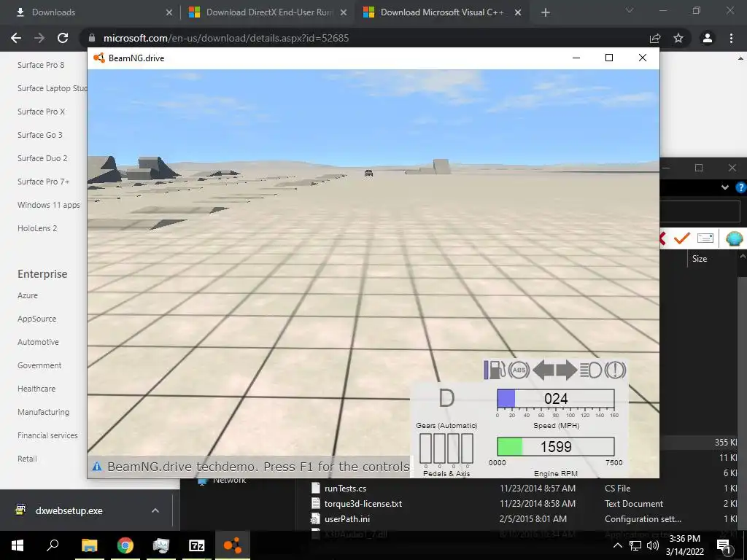The height and width of the screenshot is (560, 747).
Task: Select runTests.cs in the file list
Action: click(x=345, y=488)
